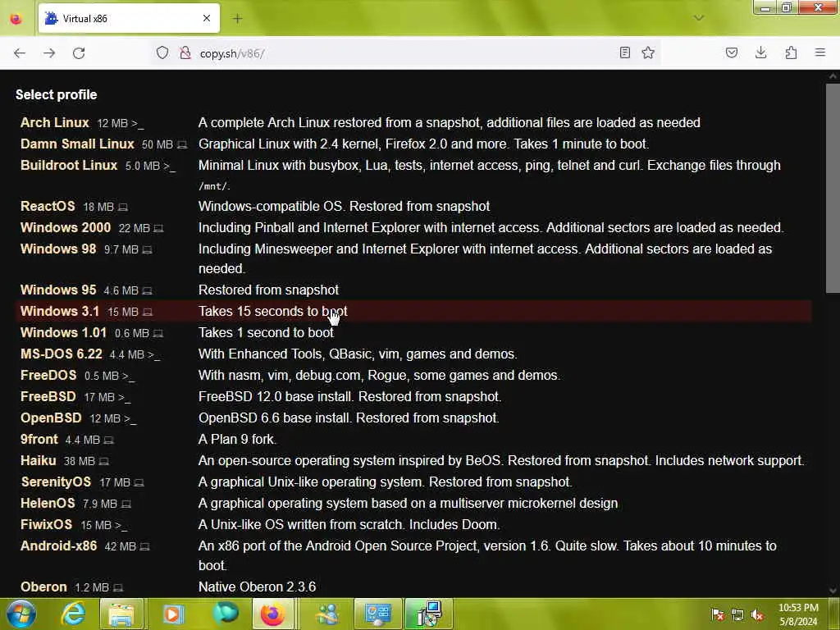Image resolution: width=840 pixels, height=630 pixels.
Task: Open the control panel taskbar icon
Action: point(377,614)
